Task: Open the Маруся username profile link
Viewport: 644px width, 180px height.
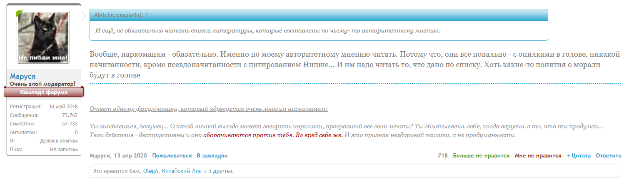Action: click(x=23, y=76)
